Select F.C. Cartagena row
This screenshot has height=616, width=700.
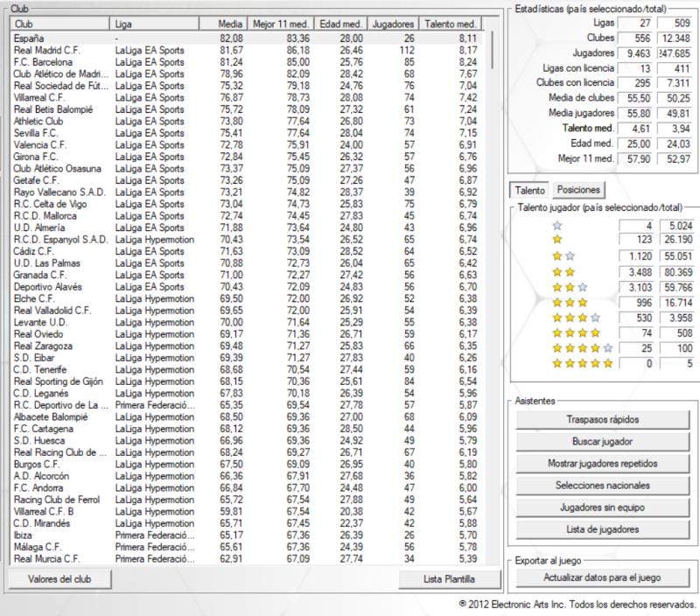point(248,429)
